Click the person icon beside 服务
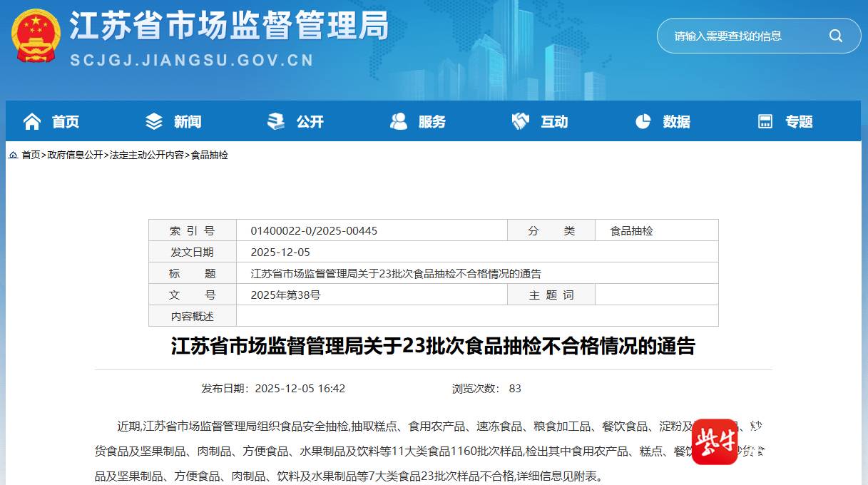This screenshot has height=485, width=868. point(399,122)
